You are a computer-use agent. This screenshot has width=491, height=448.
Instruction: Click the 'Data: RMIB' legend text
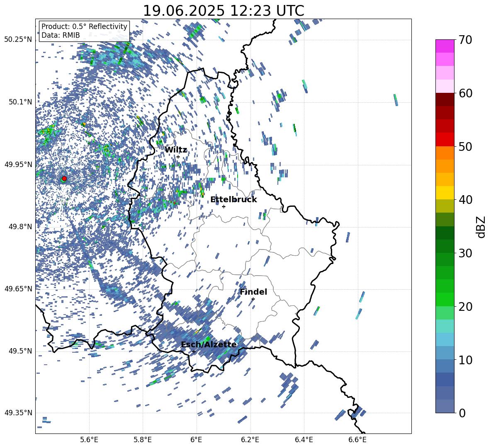point(61,35)
